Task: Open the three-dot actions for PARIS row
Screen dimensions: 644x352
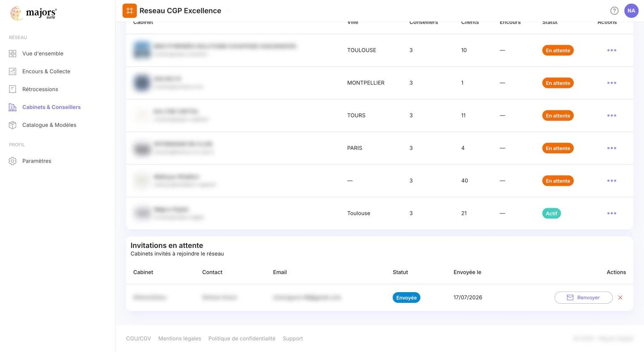Action: [x=612, y=148]
